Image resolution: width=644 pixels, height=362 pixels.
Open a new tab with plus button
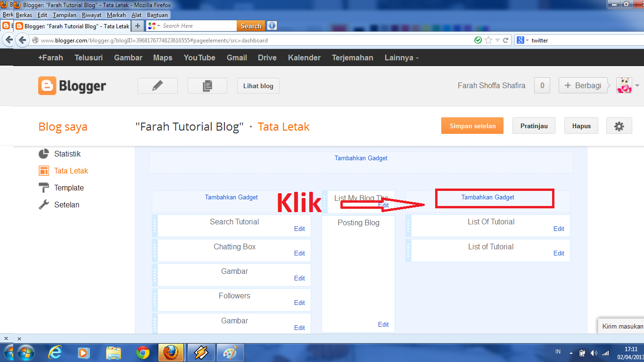pos(137,26)
